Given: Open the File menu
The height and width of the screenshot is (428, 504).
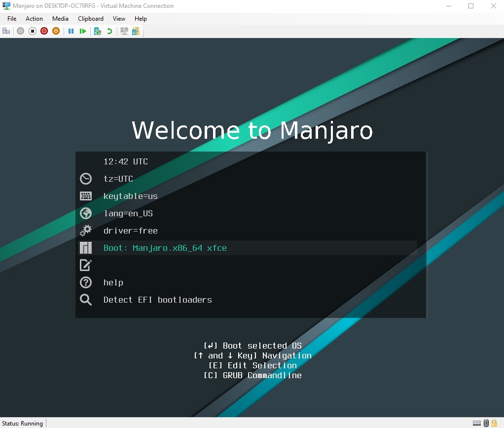Looking at the screenshot, I should [12, 19].
